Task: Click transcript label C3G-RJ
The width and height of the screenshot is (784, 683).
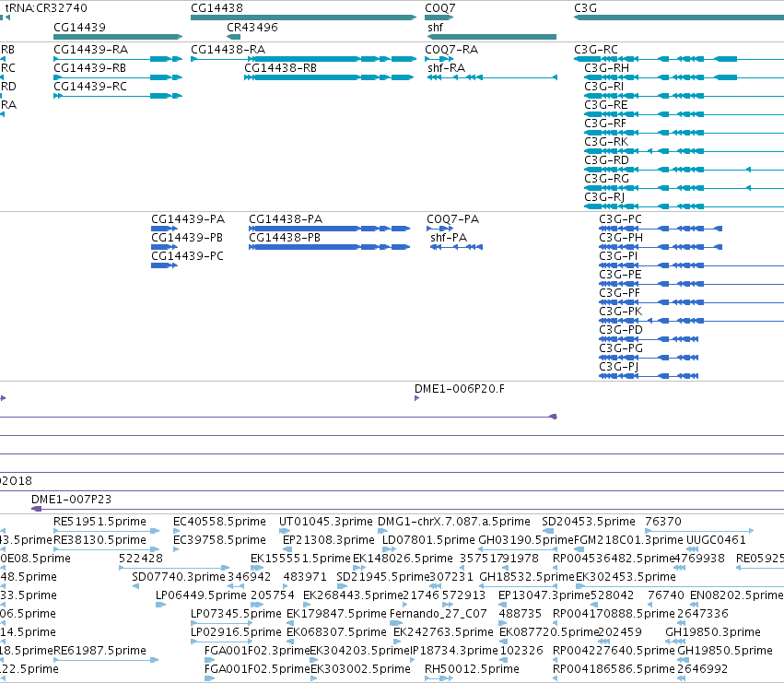Action: [604, 197]
